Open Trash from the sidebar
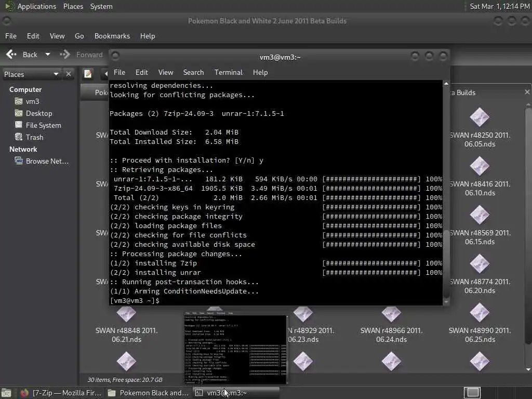 point(34,137)
